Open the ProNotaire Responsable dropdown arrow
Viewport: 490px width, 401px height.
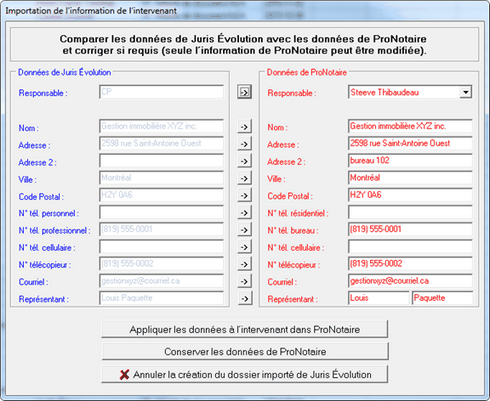pyautogui.click(x=465, y=92)
